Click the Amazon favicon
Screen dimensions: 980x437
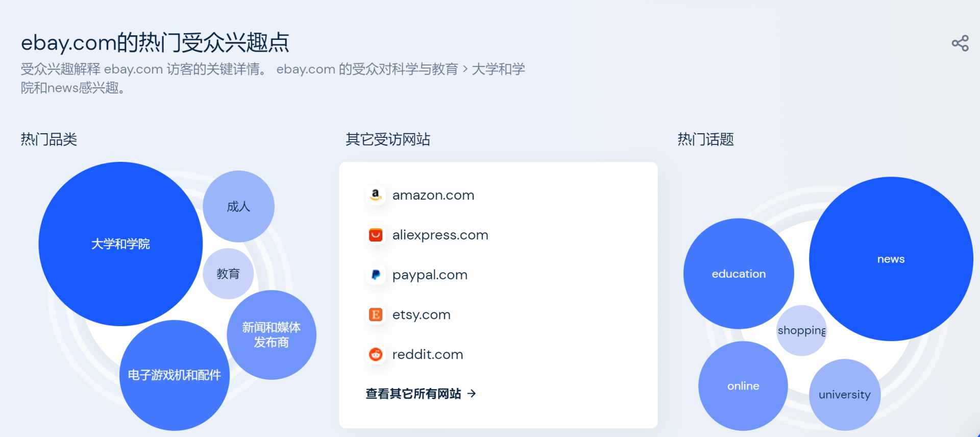(x=376, y=195)
